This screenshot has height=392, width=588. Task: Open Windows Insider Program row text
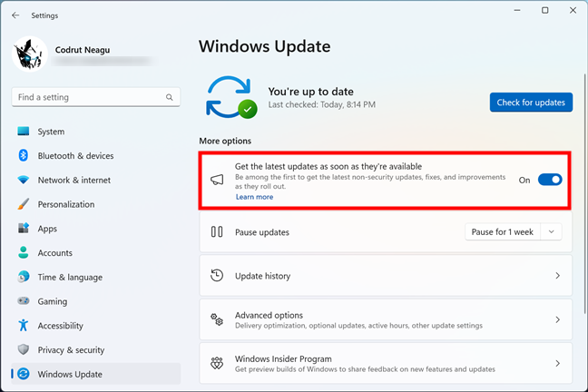(x=283, y=359)
